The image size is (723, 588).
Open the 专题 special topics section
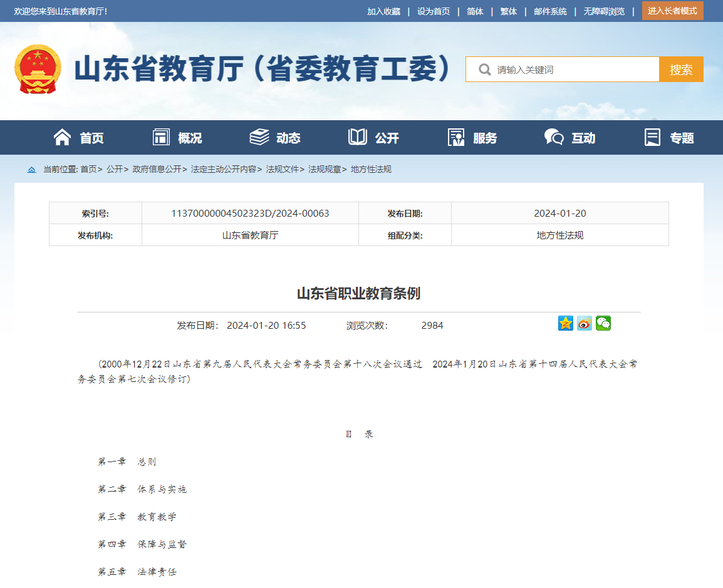669,138
